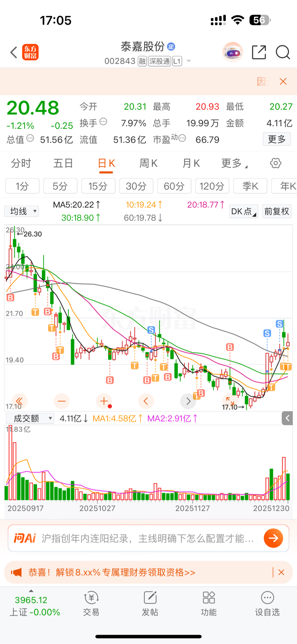Go back with the left chevron
This screenshot has height=644, width=297.
14,52
